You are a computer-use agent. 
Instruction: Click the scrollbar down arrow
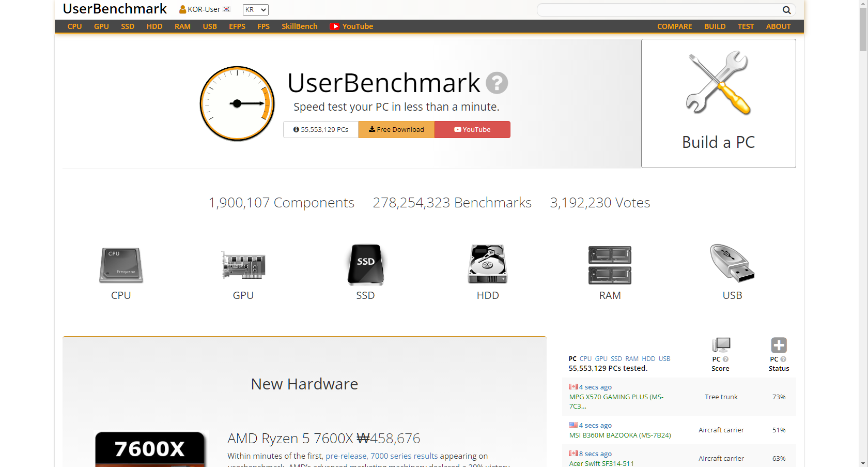pyautogui.click(x=863, y=463)
